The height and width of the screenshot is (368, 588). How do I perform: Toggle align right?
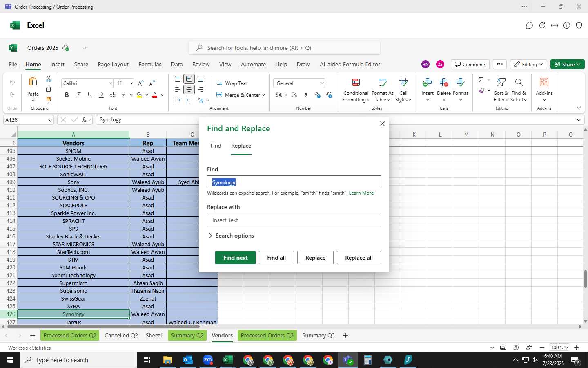pyautogui.click(x=200, y=89)
